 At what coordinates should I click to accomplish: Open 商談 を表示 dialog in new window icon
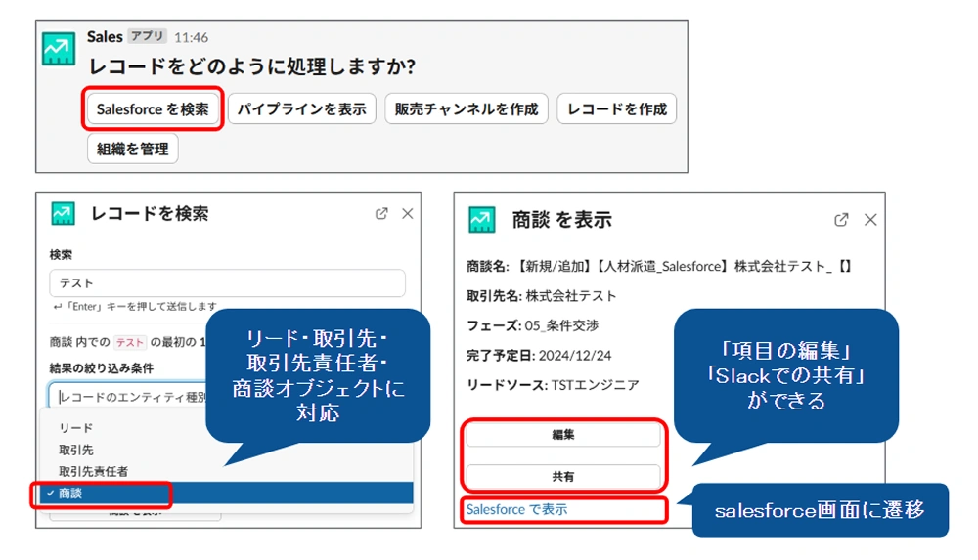[x=841, y=220]
